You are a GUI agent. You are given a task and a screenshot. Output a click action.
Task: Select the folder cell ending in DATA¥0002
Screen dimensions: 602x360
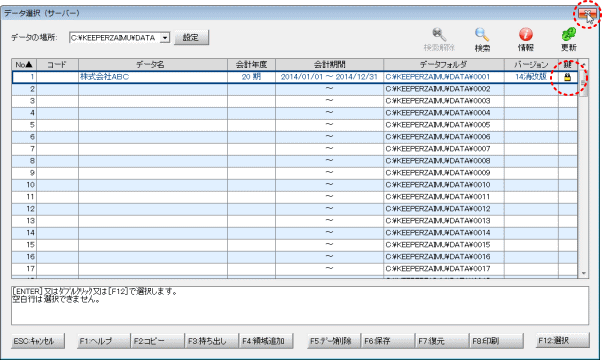[444, 89]
